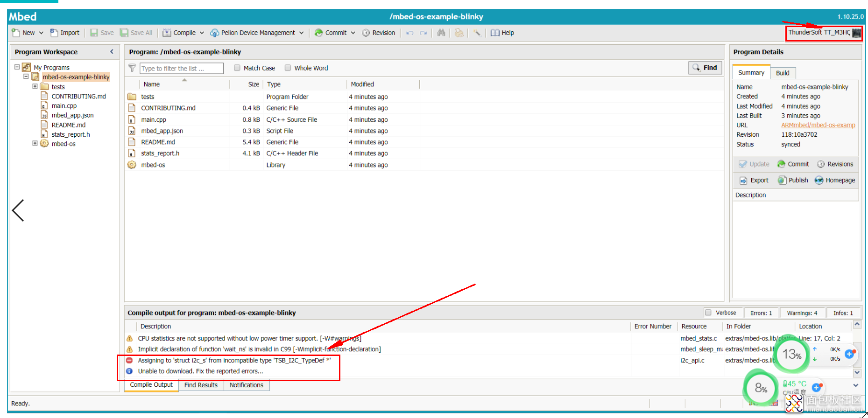Select CONTRIBUTING.md in the workspace tree
The height and width of the screenshot is (418, 868).
[78, 96]
